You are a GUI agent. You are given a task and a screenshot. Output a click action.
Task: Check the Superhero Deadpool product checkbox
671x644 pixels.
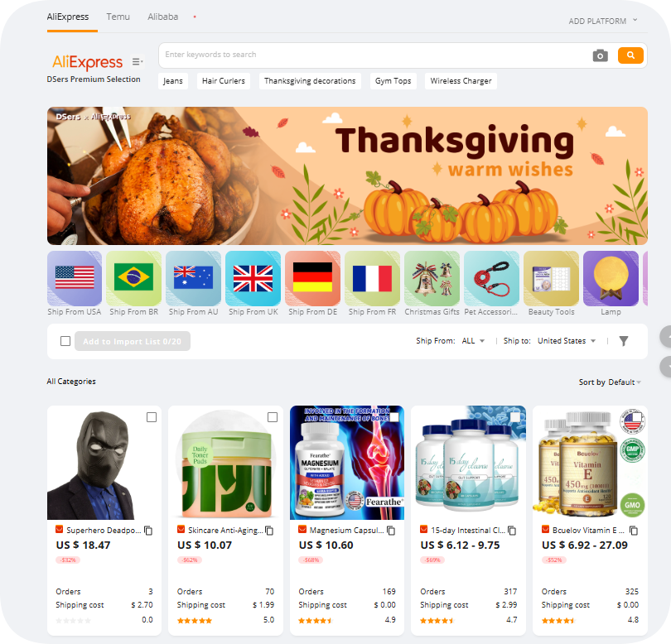[x=152, y=417]
